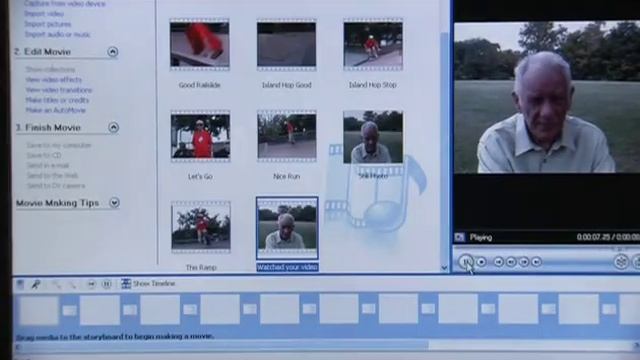Viewport: 640px width, 360px height.
Task: Click the Import video link
Action: 44,14
